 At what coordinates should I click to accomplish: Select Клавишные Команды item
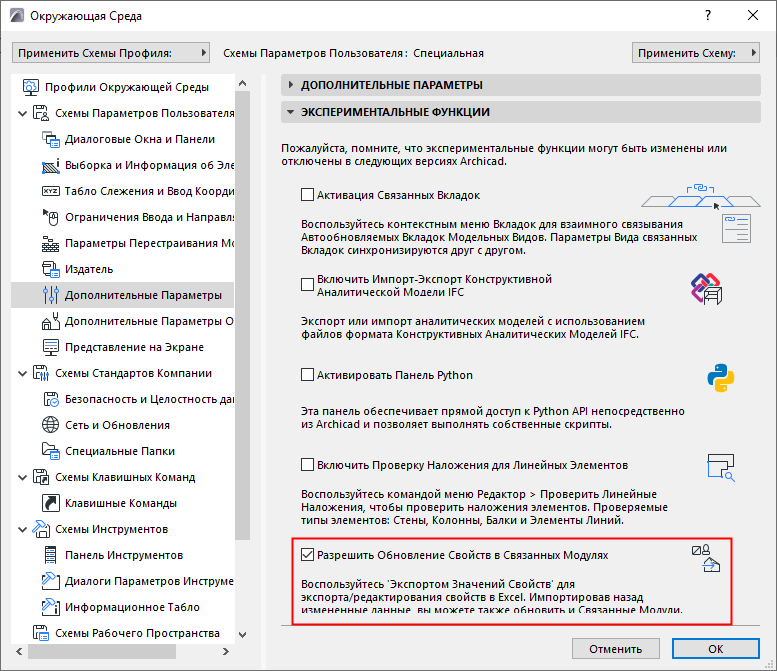[x=121, y=503]
